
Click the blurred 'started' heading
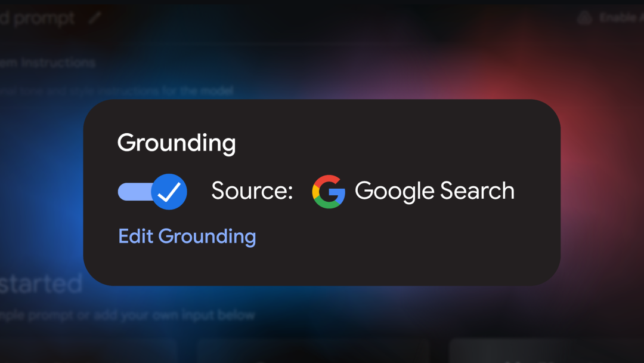(41, 284)
